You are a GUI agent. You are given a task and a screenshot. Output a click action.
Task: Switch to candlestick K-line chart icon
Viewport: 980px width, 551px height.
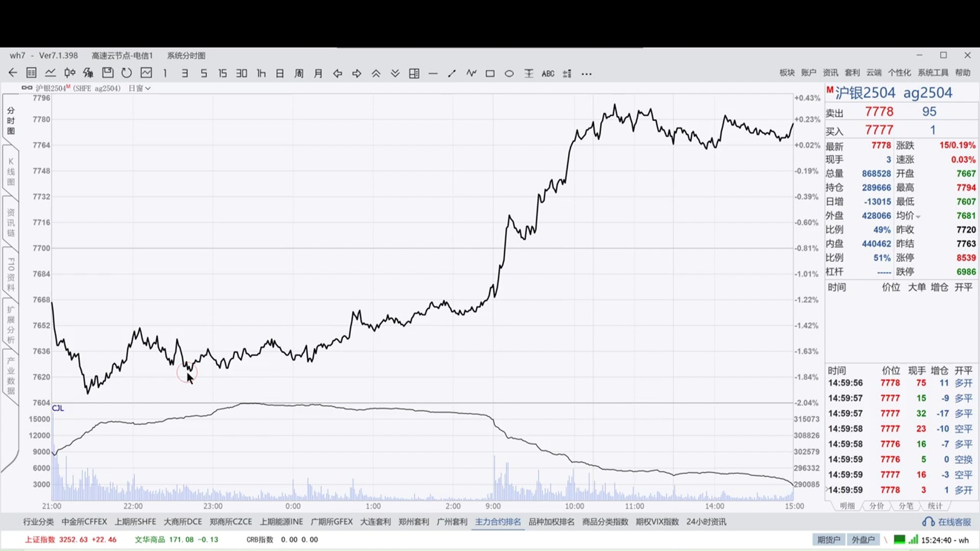(69, 73)
